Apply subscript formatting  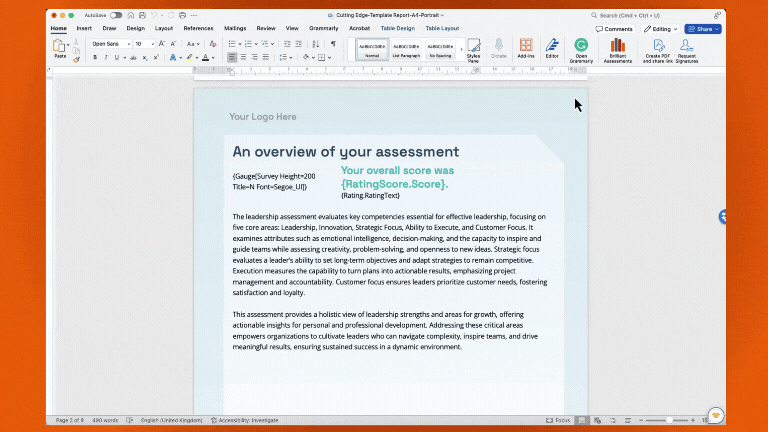click(145, 58)
